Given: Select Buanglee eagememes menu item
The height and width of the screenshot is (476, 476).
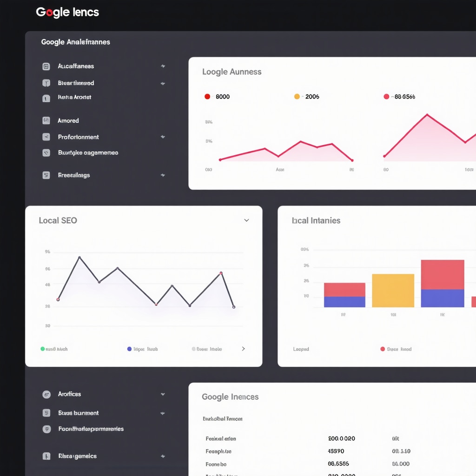Looking at the screenshot, I should coord(88,152).
